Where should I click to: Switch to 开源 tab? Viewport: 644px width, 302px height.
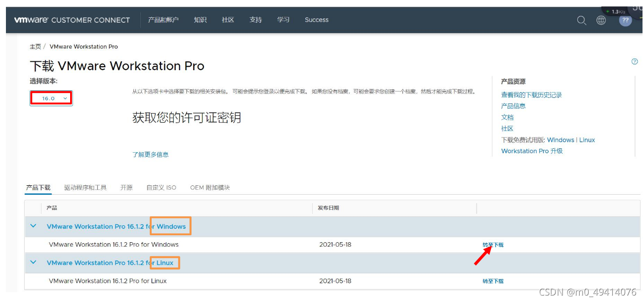pyautogui.click(x=126, y=188)
